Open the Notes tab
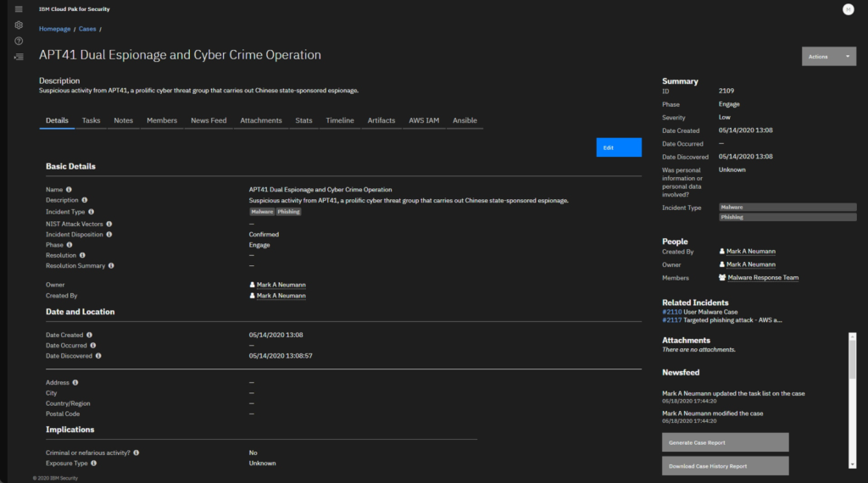The height and width of the screenshot is (483, 868). click(124, 120)
